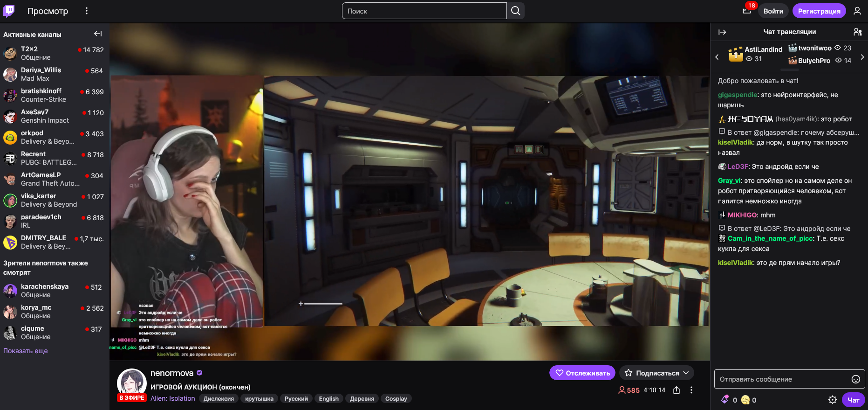The height and width of the screenshot is (410, 868).
Task: Select the Cosplay tag
Action: click(x=396, y=398)
